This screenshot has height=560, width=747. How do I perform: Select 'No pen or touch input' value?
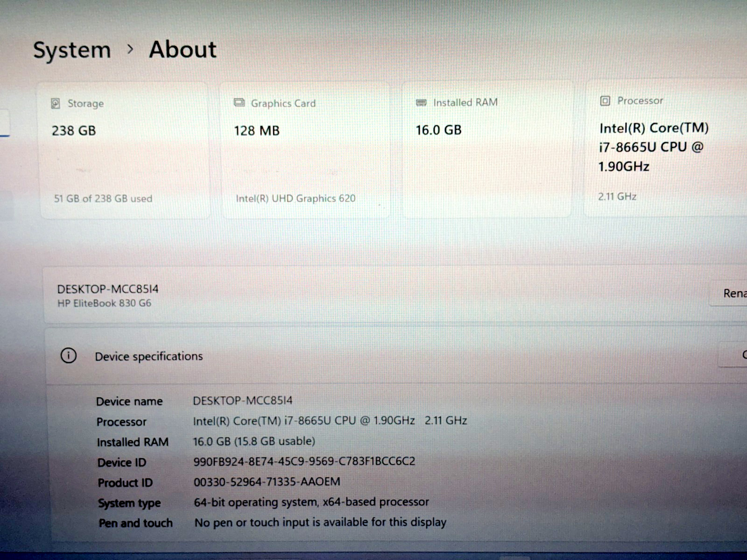click(x=320, y=522)
